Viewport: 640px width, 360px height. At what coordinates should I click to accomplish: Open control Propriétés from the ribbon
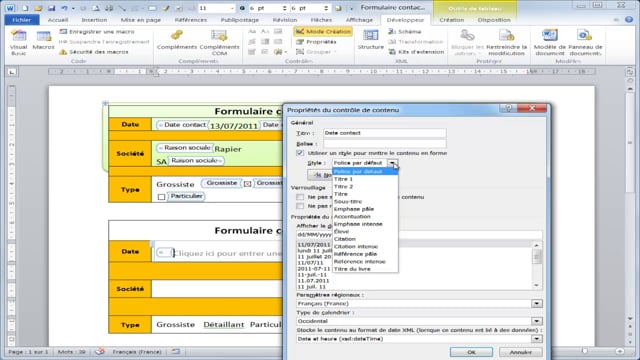coord(316,42)
